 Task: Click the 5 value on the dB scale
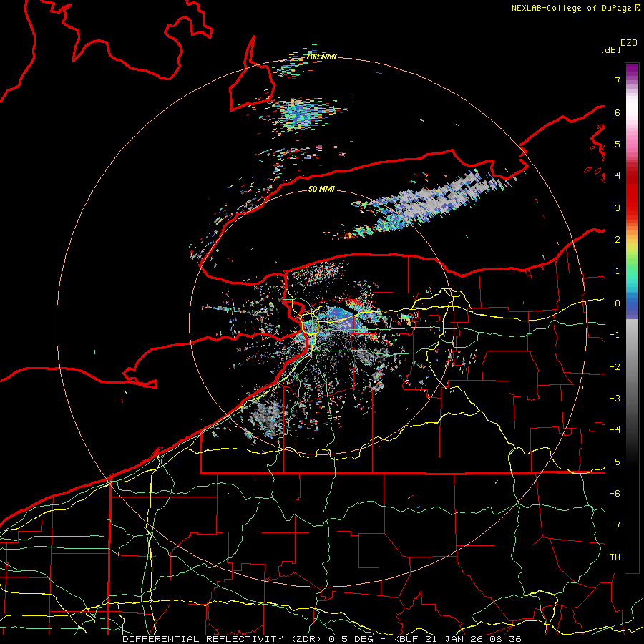[618, 144]
